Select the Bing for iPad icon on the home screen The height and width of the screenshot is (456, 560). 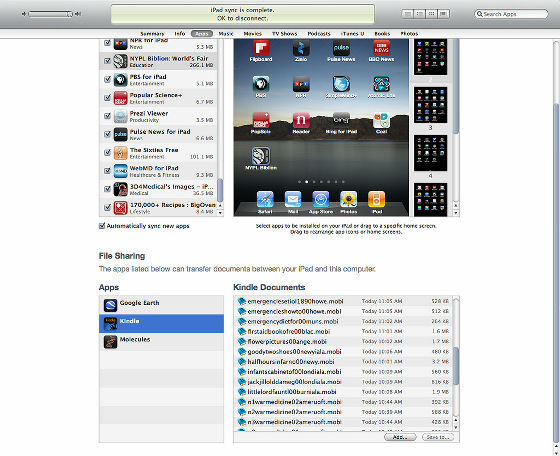(x=341, y=120)
